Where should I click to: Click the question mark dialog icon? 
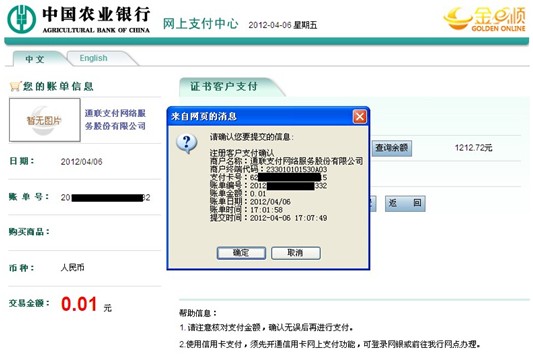click(187, 143)
